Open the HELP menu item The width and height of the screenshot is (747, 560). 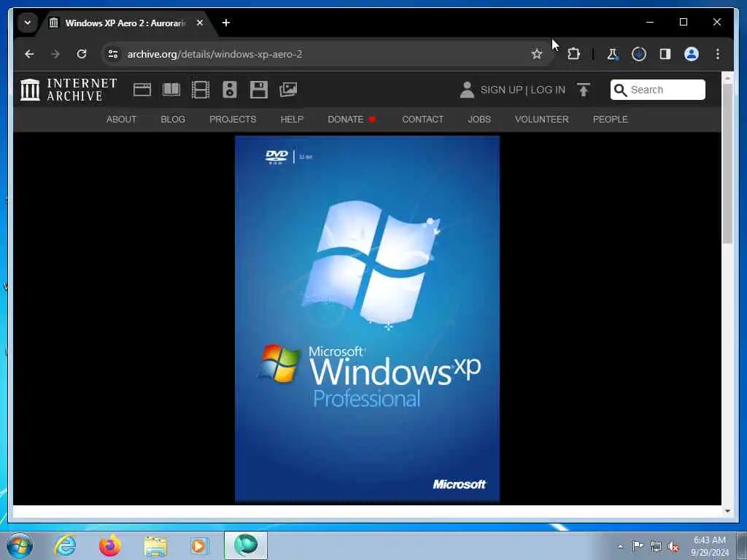[292, 119]
